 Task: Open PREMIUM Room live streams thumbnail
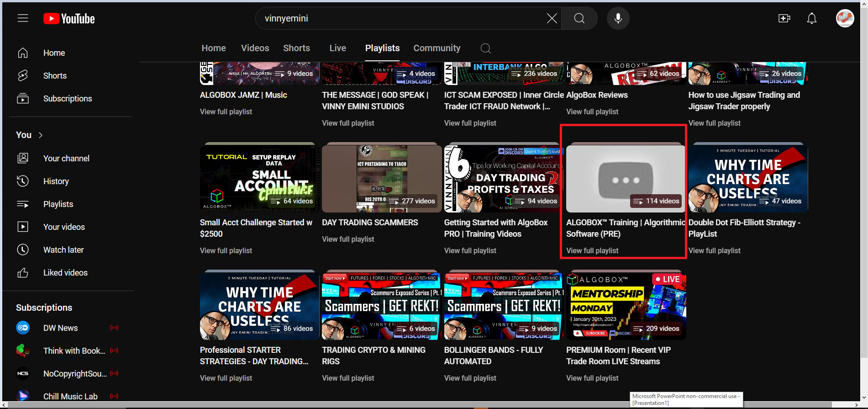pyautogui.click(x=626, y=306)
